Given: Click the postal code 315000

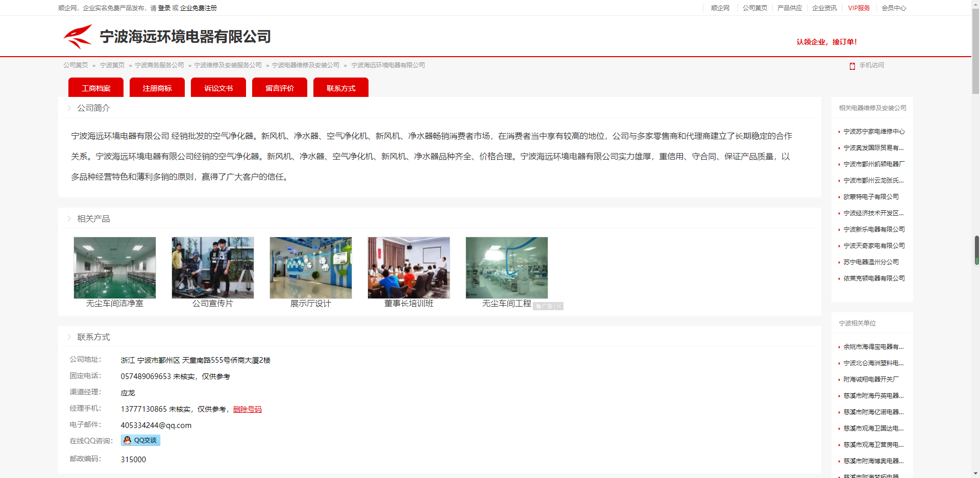Looking at the screenshot, I should [133, 460].
